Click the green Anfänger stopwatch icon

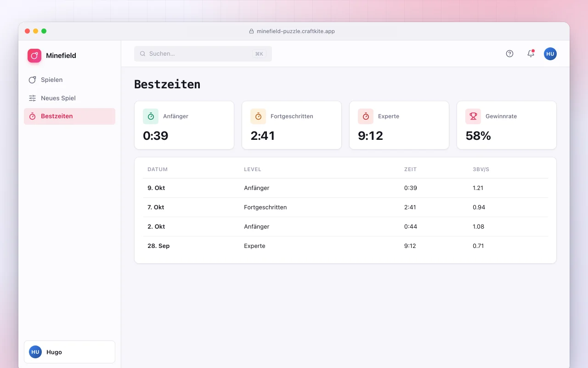(151, 116)
